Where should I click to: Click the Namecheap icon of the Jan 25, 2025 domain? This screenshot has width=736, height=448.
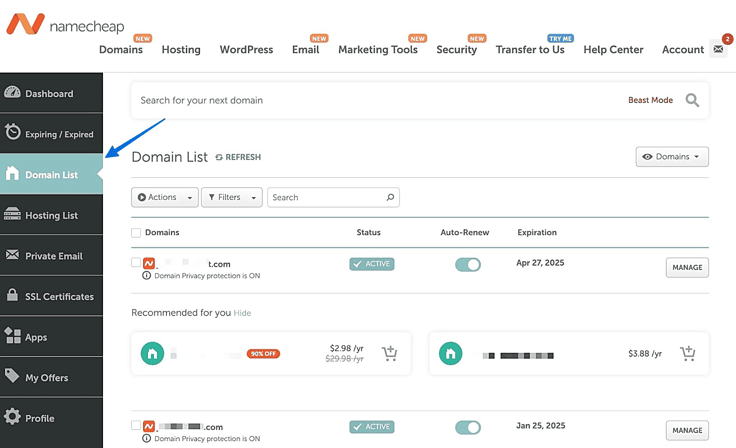(x=149, y=426)
